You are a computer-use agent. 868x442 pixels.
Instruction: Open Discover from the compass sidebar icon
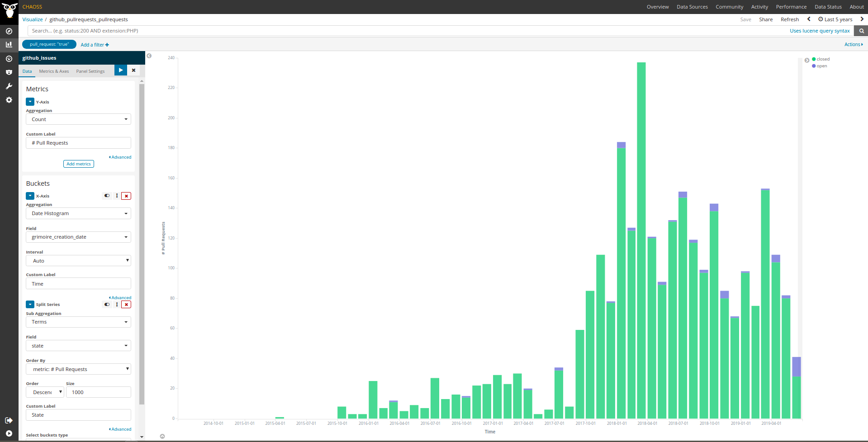tap(9, 31)
